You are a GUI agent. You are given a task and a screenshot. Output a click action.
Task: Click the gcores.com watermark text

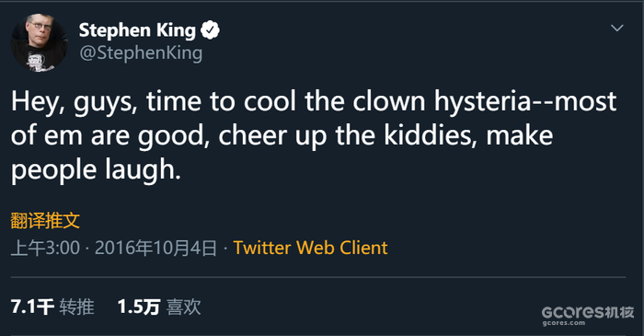tap(563, 323)
